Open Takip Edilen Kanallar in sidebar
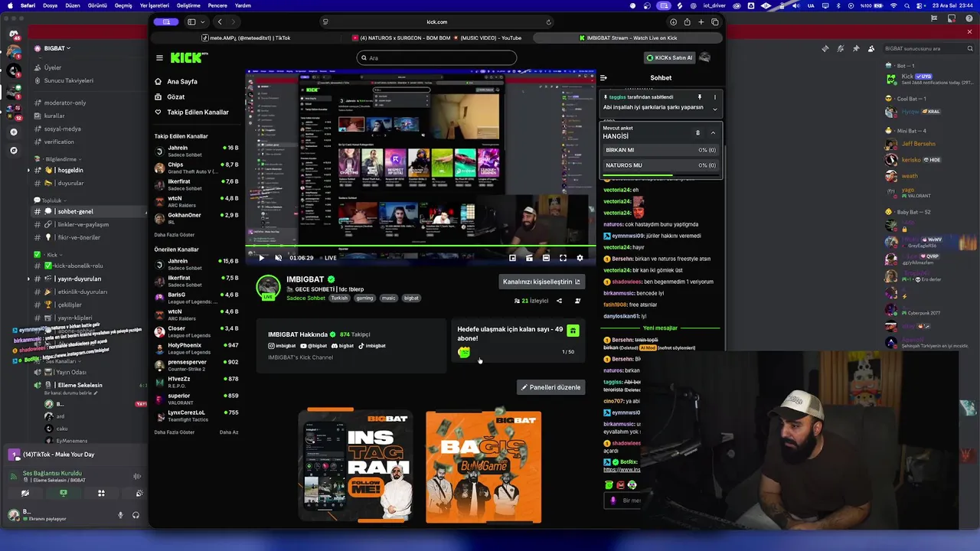 coord(191,112)
